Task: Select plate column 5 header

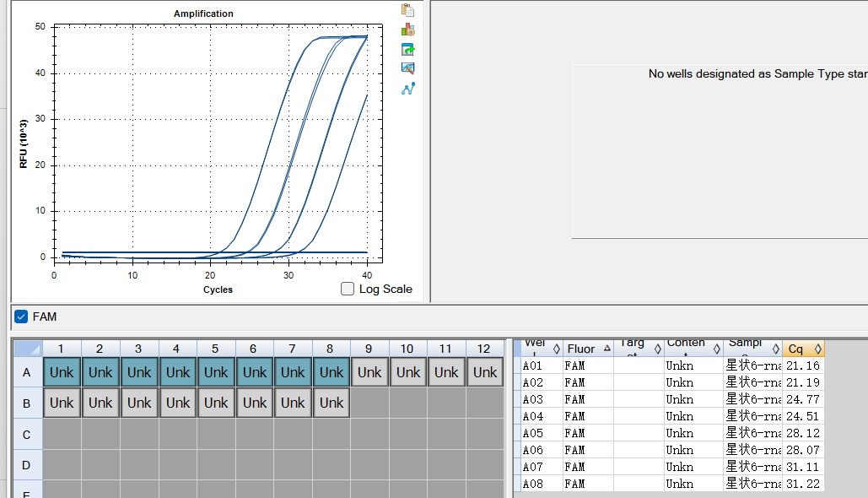Action: (216, 349)
